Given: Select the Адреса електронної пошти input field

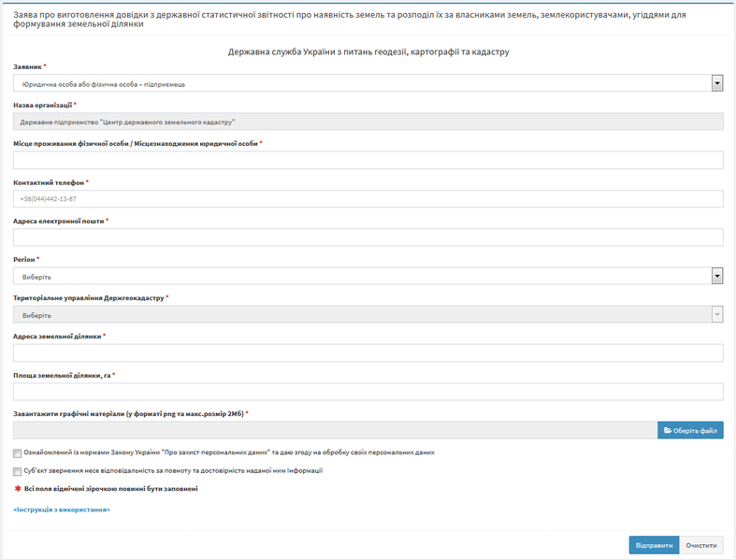Looking at the screenshot, I should pyautogui.click(x=368, y=237).
